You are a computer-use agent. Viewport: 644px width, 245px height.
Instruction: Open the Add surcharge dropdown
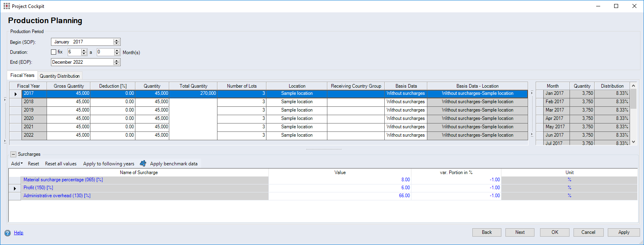coord(17,164)
